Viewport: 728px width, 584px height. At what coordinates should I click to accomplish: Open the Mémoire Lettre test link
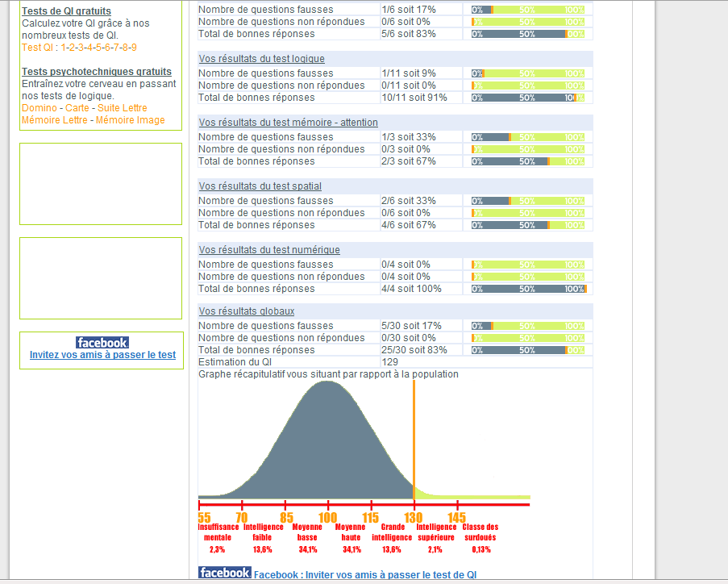click(54, 120)
